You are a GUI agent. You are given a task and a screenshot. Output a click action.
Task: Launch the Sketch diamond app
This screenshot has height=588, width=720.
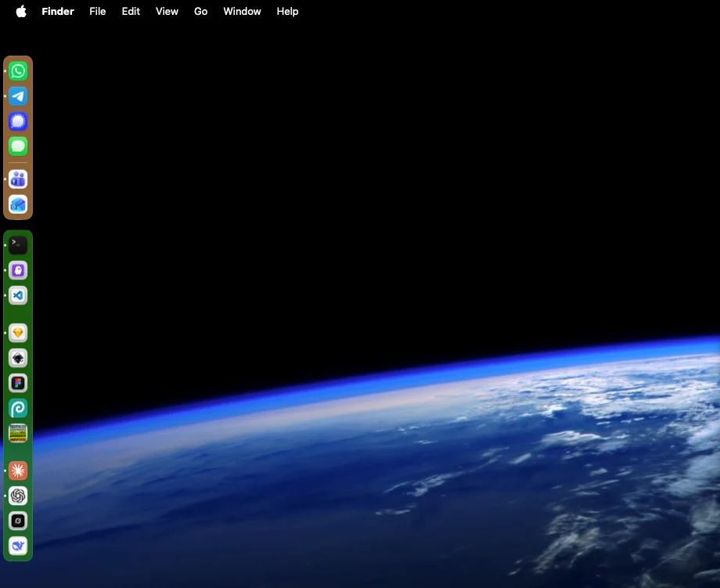tap(18, 333)
